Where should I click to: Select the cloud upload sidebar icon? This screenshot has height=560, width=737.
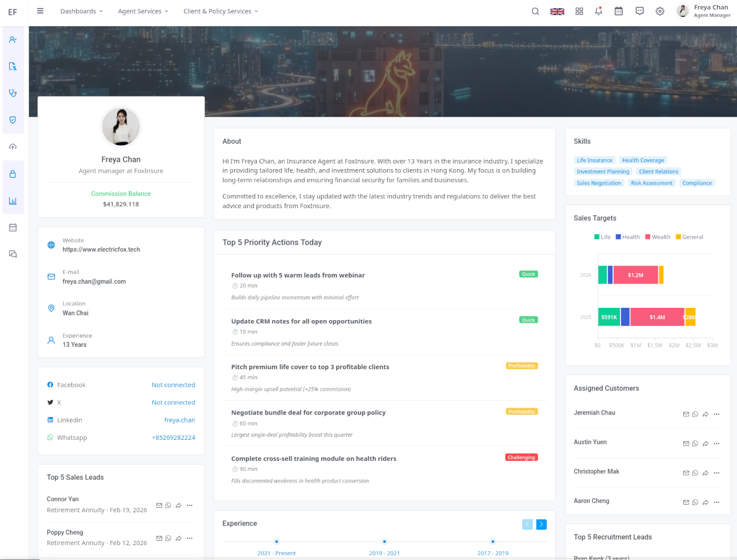(x=13, y=147)
